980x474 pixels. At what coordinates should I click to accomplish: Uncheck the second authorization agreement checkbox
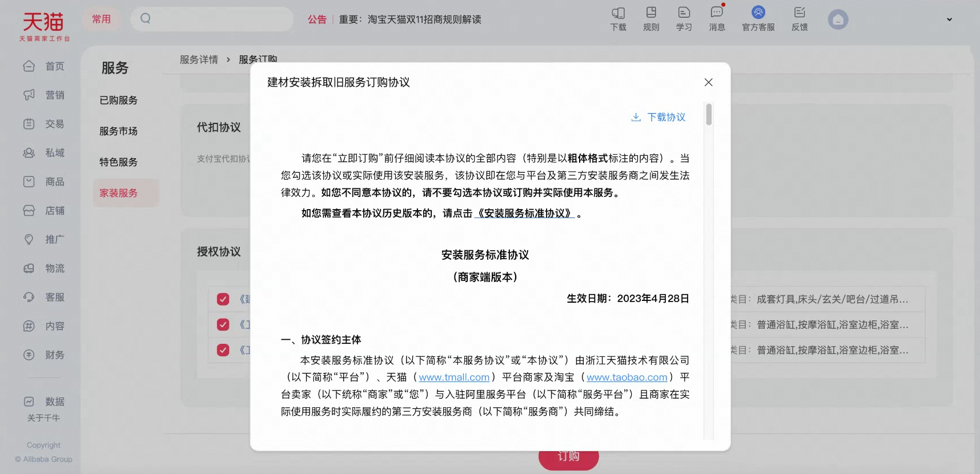click(x=223, y=324)
